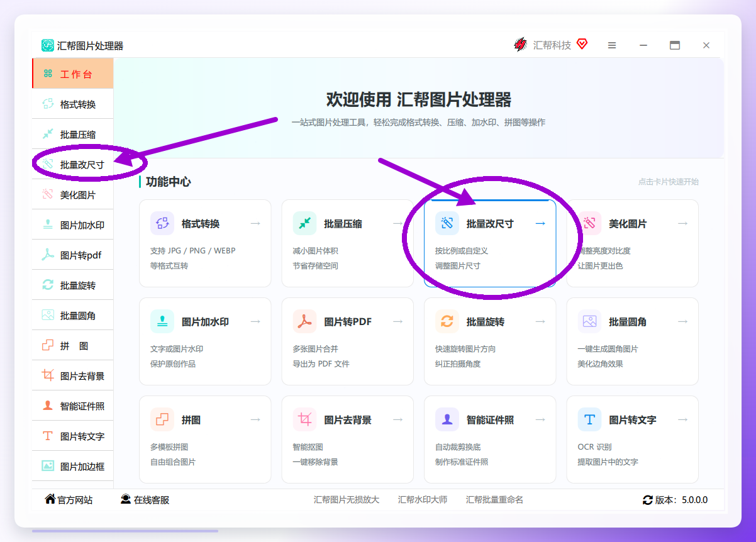Click the 拼图 sidebar icon
756x542 pixels.
(x=48, y=346)
